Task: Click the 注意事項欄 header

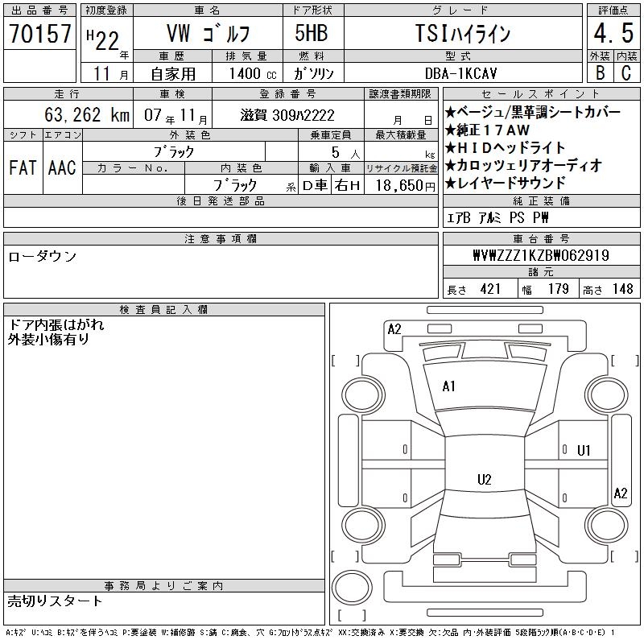Action: point(221,239)
